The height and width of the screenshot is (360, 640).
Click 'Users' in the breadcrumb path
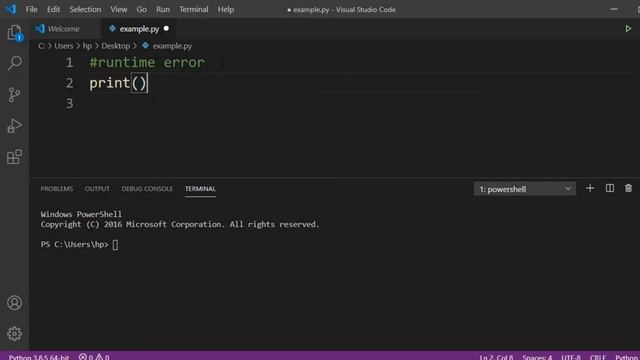pyautogui.click(x=64, y=46)
